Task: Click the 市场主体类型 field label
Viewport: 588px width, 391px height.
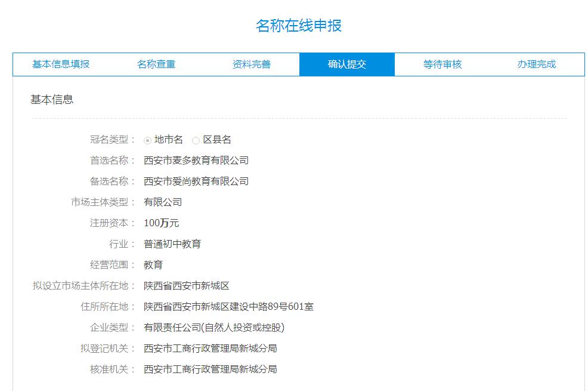Action: click(x=103, y=202)
